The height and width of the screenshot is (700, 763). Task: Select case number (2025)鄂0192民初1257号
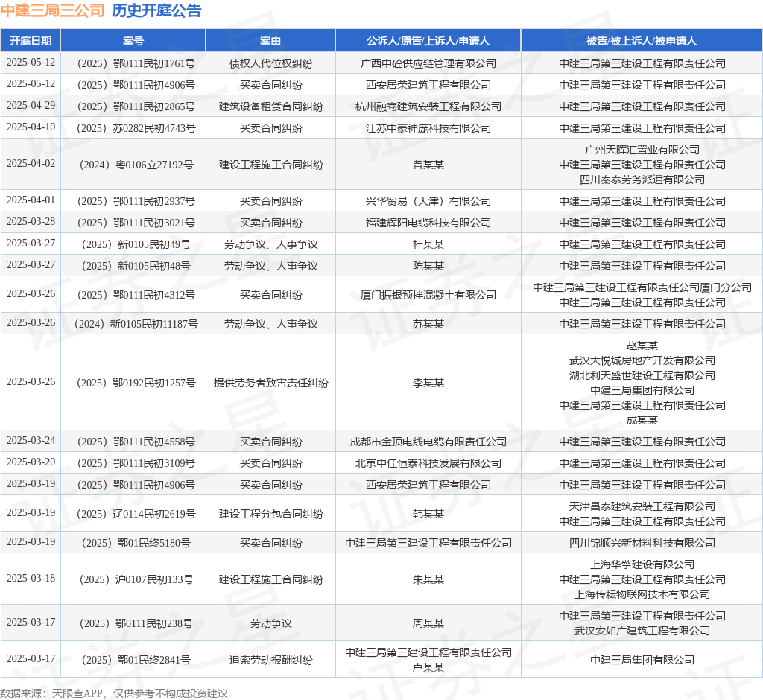(x=133, y=383)
